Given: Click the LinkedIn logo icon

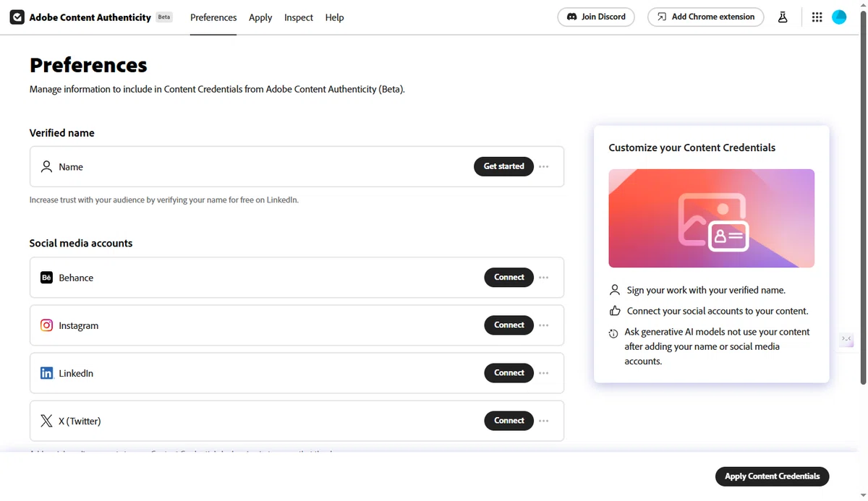Looking at the screenshot, I should tap(46, 373).
